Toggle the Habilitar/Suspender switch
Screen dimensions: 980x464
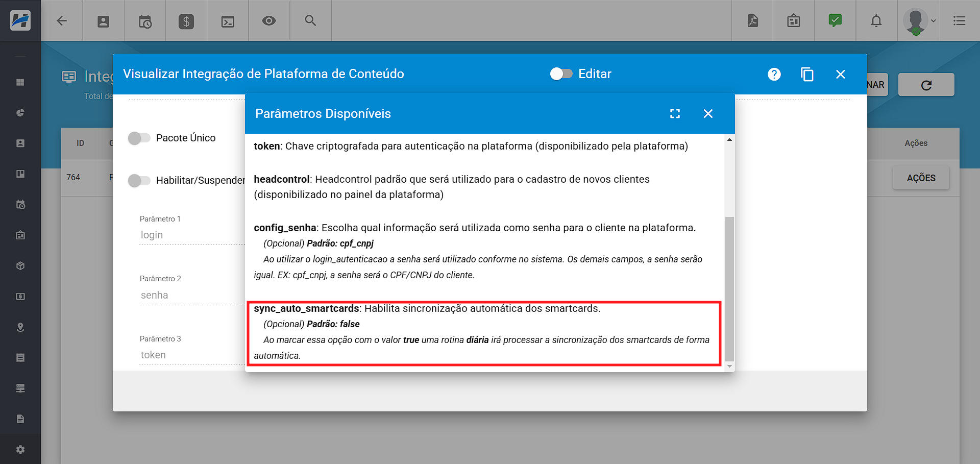click(139, 180)
